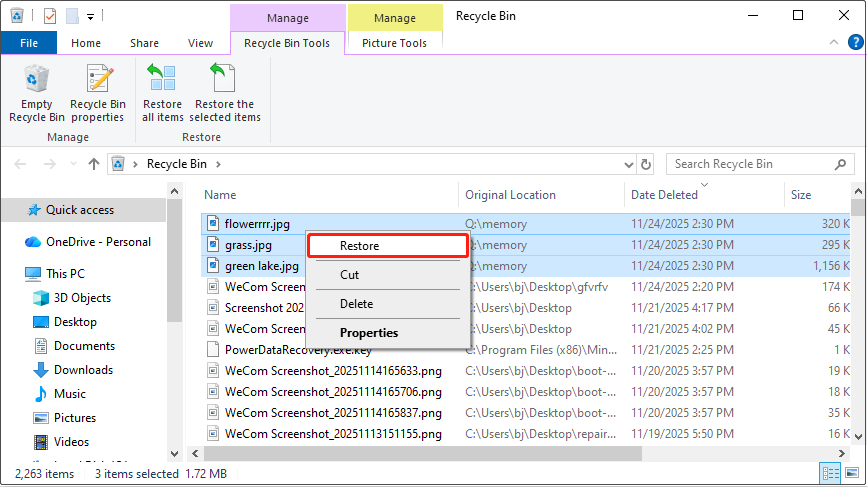The image size is (868, 487).
Task: Open 3D Objects folder
Action: point(72,298)
